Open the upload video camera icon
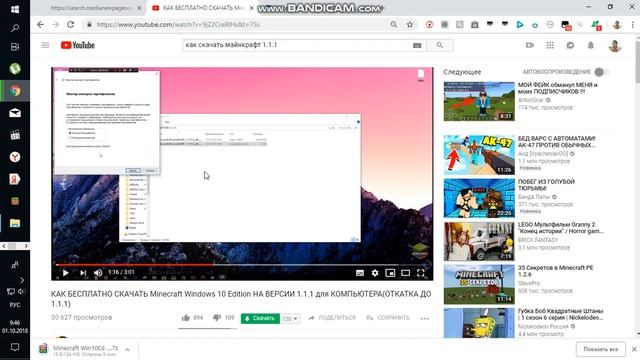The height and width of the screenshot is (360, 640). (530, 45)
